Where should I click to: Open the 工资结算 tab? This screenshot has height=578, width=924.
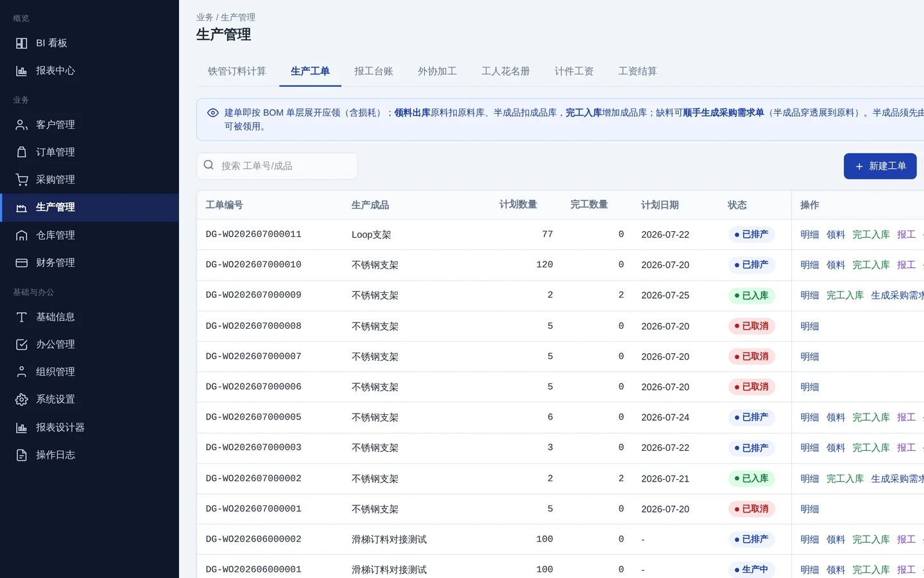click(637, 71)
